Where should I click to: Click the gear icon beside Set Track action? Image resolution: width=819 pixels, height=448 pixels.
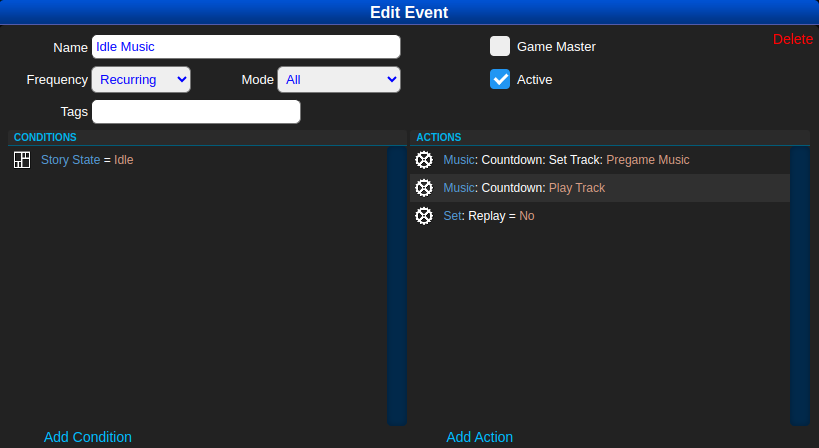coord(424,160)
